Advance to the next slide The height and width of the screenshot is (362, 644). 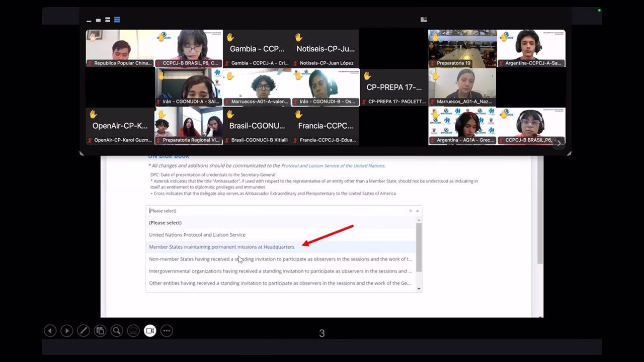coord(66,331)
